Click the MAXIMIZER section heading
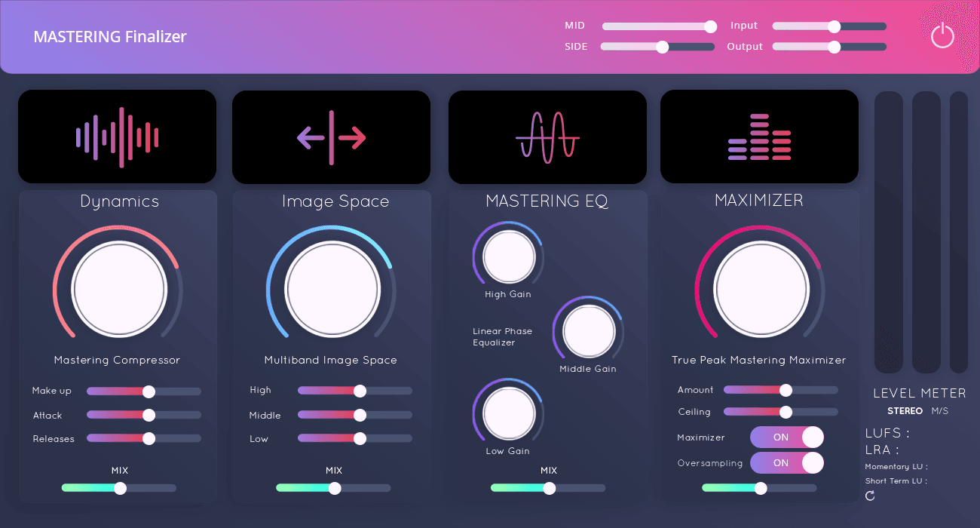This screenshot has width=980, height=528. coord(759,200)
